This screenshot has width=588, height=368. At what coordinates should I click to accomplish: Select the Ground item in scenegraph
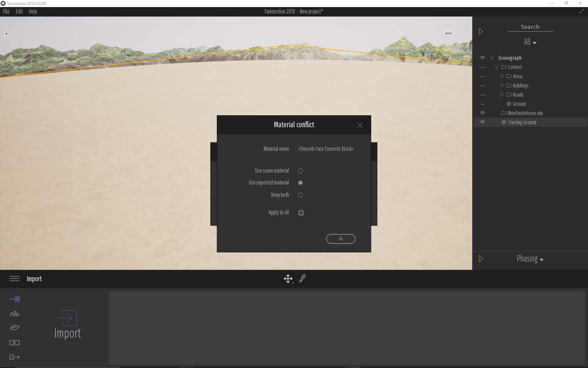(x=519, y=104)
